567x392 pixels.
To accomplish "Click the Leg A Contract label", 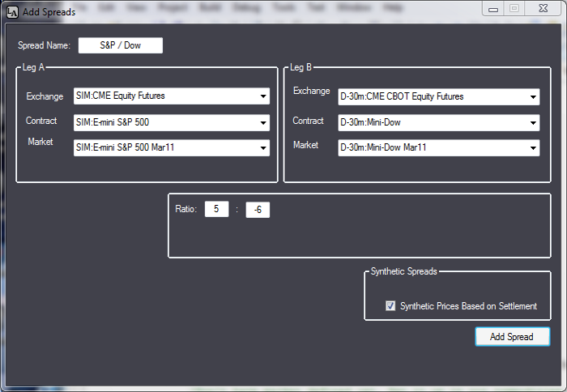I will pos(41,121).
